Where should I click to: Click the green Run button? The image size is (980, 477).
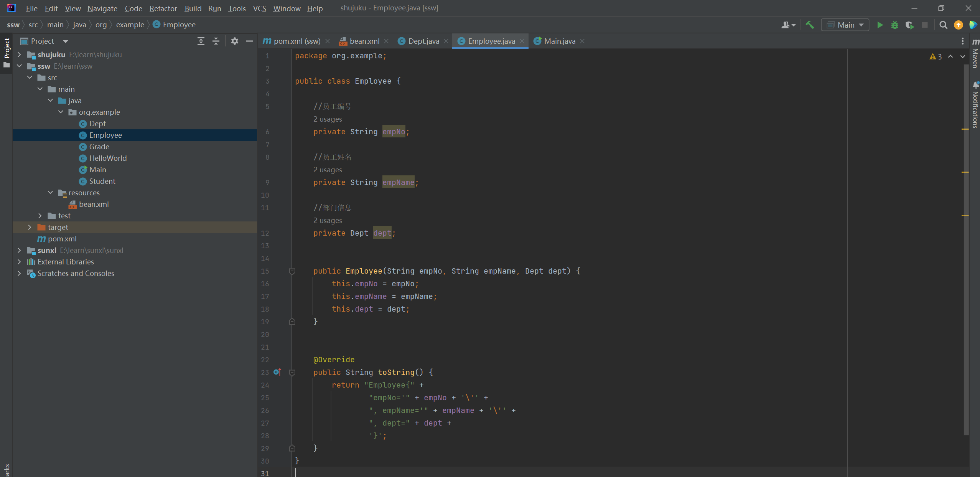point(880,25)
